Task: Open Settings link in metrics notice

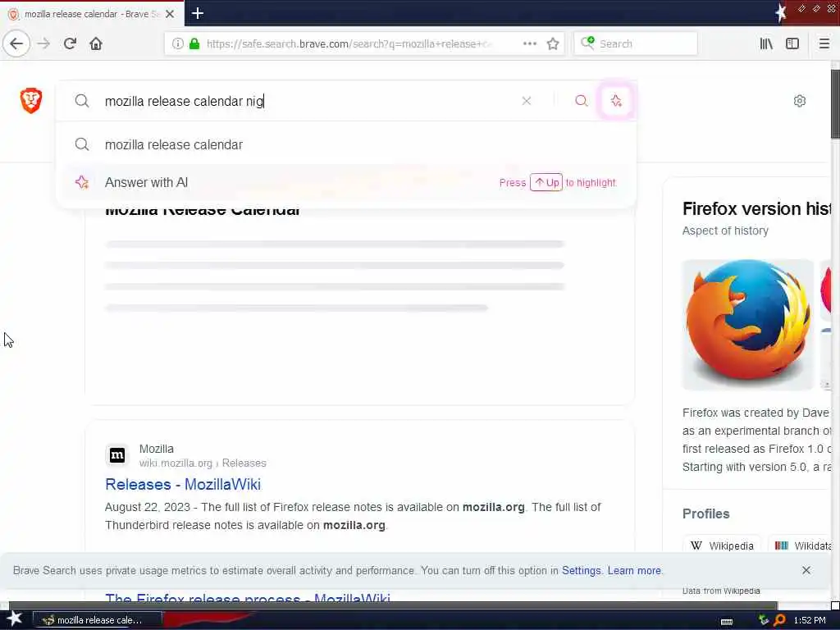Action: point(582,571)
